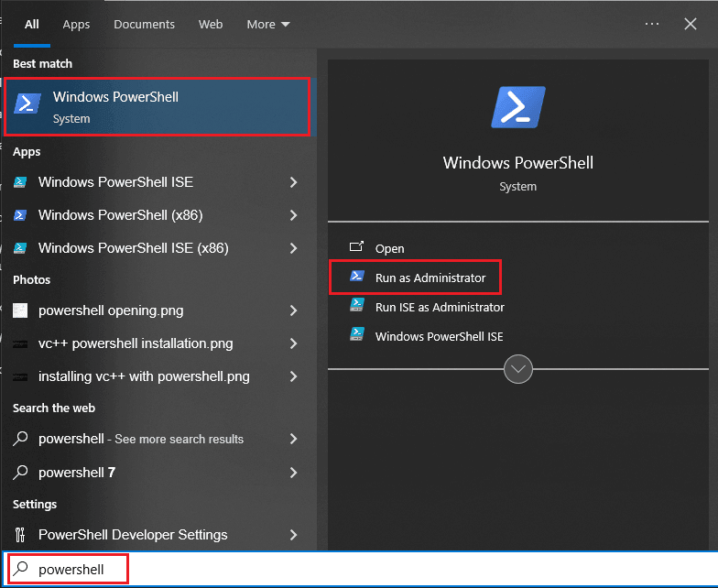Click vc++ powershell installation.png thumbnail
This screenshot has width=718, height=588.
20,344
